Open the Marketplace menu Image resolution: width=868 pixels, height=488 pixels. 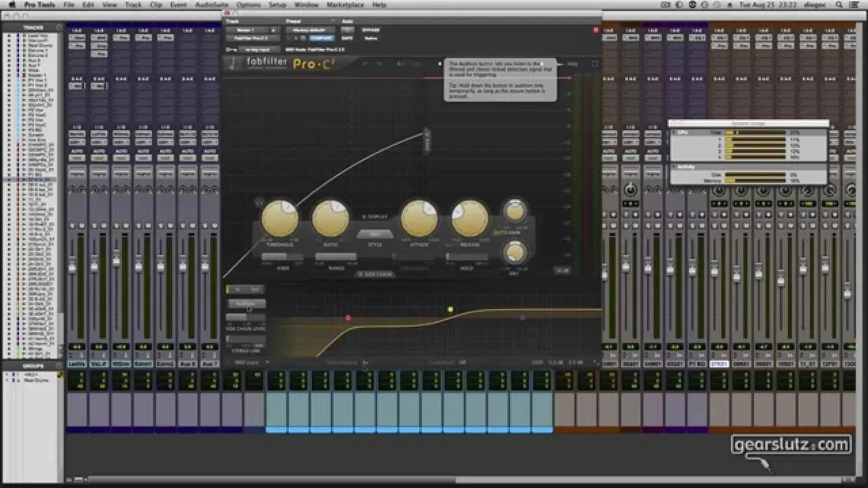pyautogui.click(x=345, y=5)
